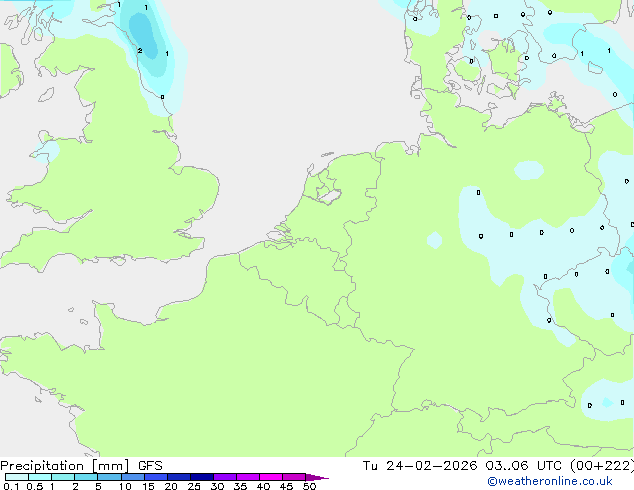The image size is (634, 490).
Task: Click the 35–40 mm legend color swatch
Action: coord(248,477)
